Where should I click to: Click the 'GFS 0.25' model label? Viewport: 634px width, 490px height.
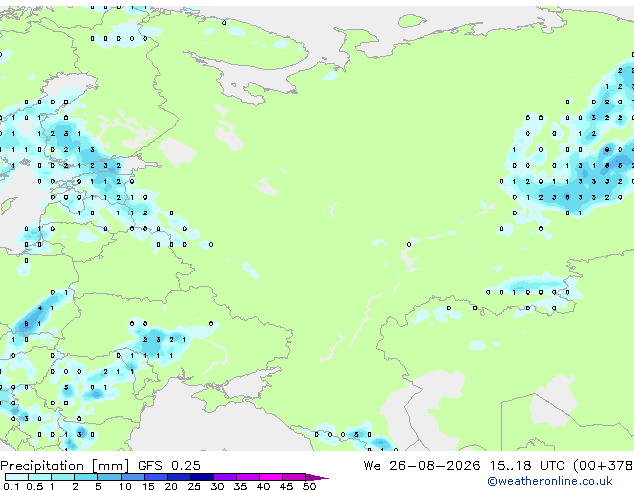(169, 466)
